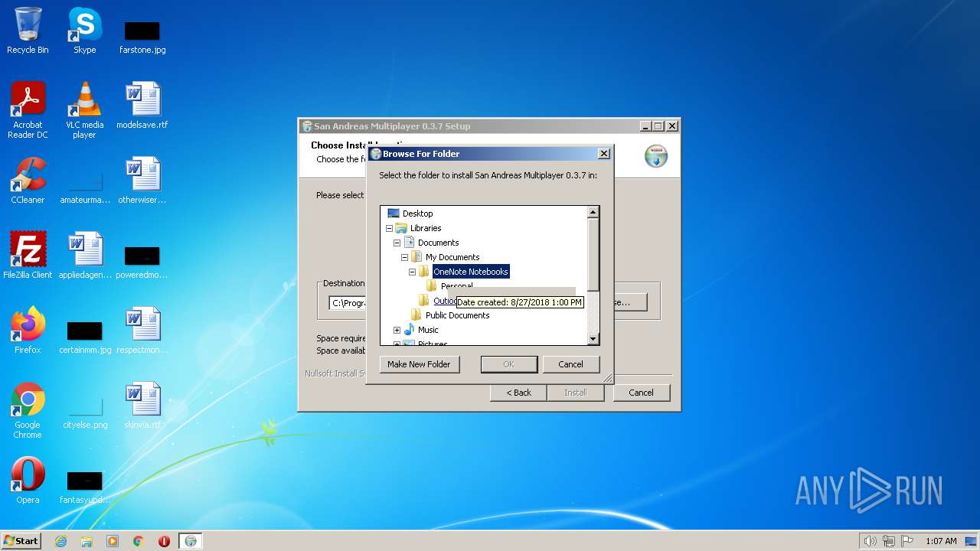Launch Skype from the desktop
Viewport: 980px width, 551px height.
(x=84, y=31)
